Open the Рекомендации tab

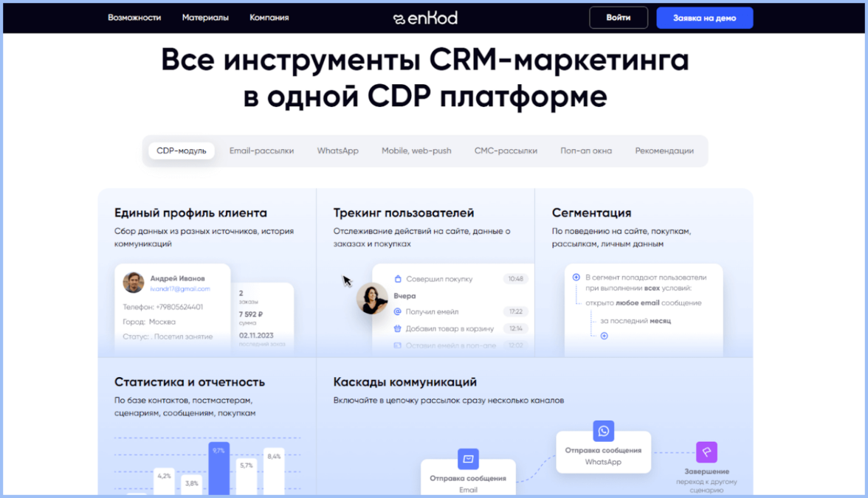[x=664, y=151]
